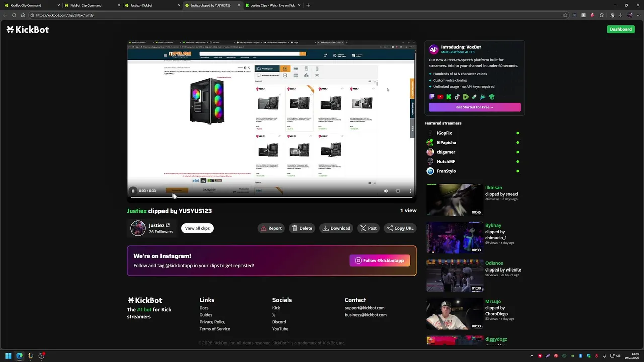Click the KickBot logo in header
The image size is (644, 362).
(x=28, y=30)
